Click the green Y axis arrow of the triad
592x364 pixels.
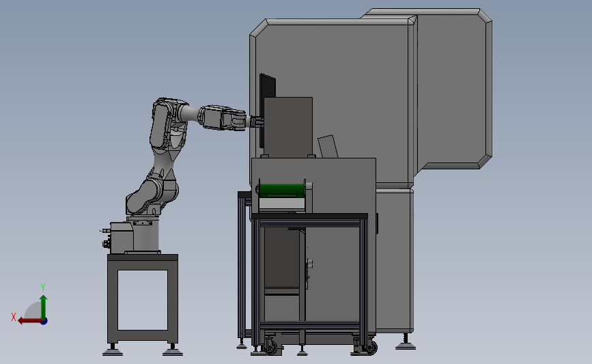coord(44,307)
